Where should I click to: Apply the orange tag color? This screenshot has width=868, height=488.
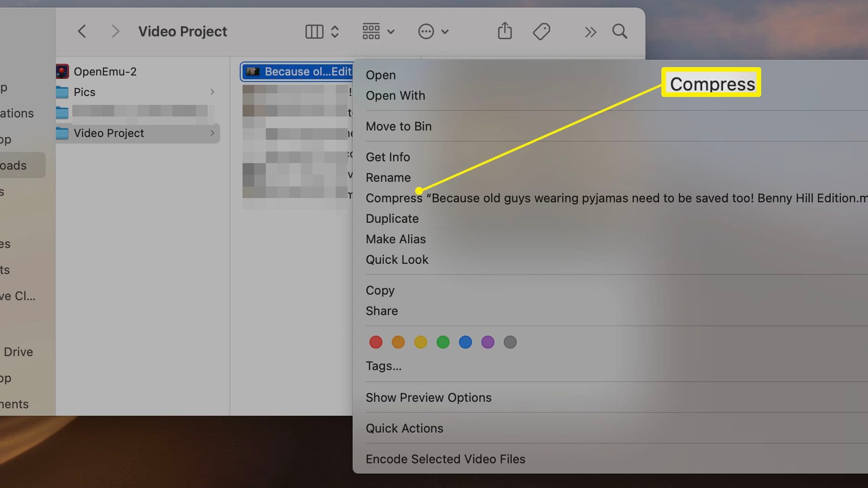pyautogui.click(x=398, y=342)
